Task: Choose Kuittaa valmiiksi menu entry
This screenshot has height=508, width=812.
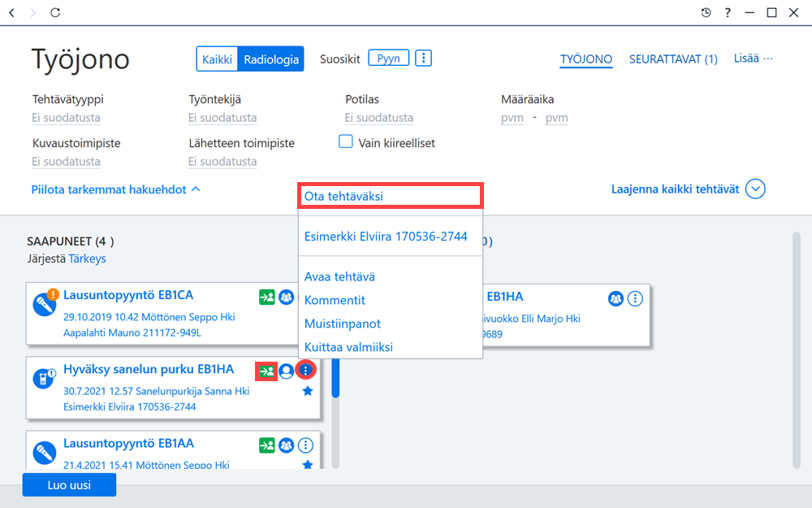Action: click(x=348, y=347)
